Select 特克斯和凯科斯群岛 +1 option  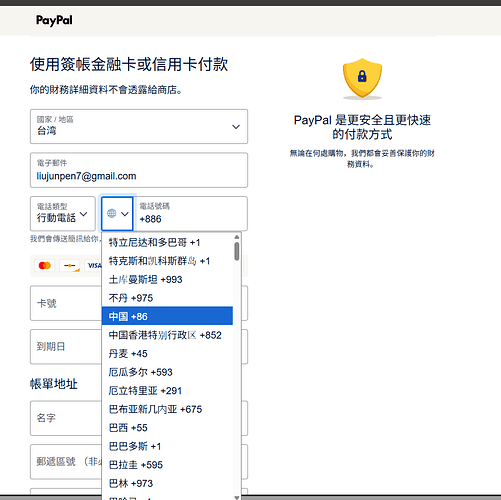click(x=167, y=261)
